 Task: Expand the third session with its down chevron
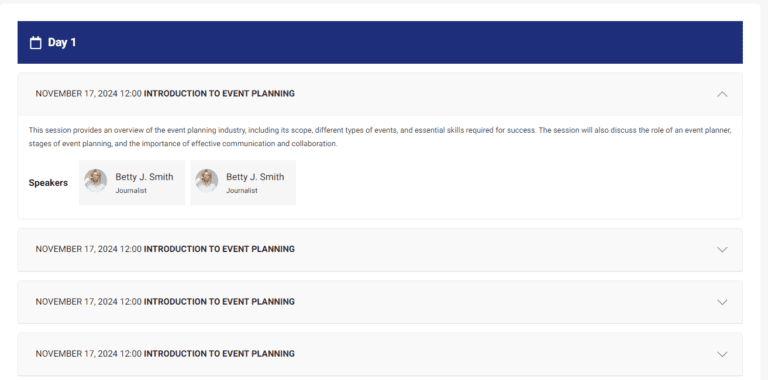click(x=722, y=302)
